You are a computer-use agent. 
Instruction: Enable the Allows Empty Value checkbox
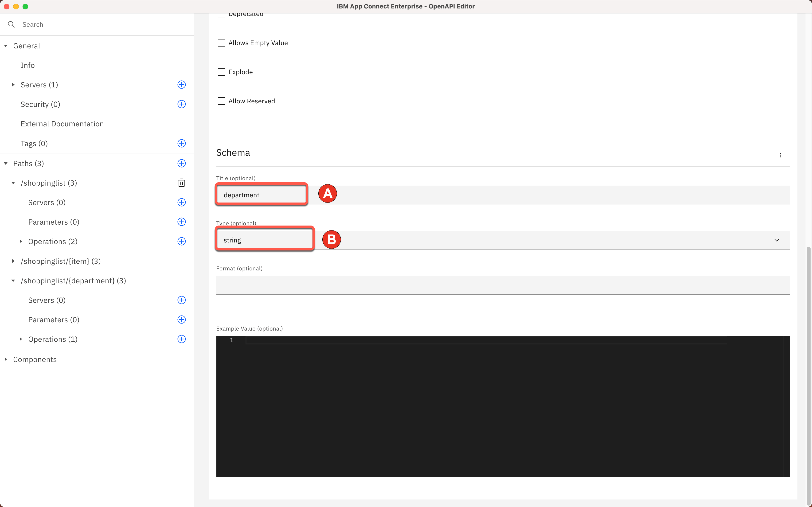tap(221, 43)
